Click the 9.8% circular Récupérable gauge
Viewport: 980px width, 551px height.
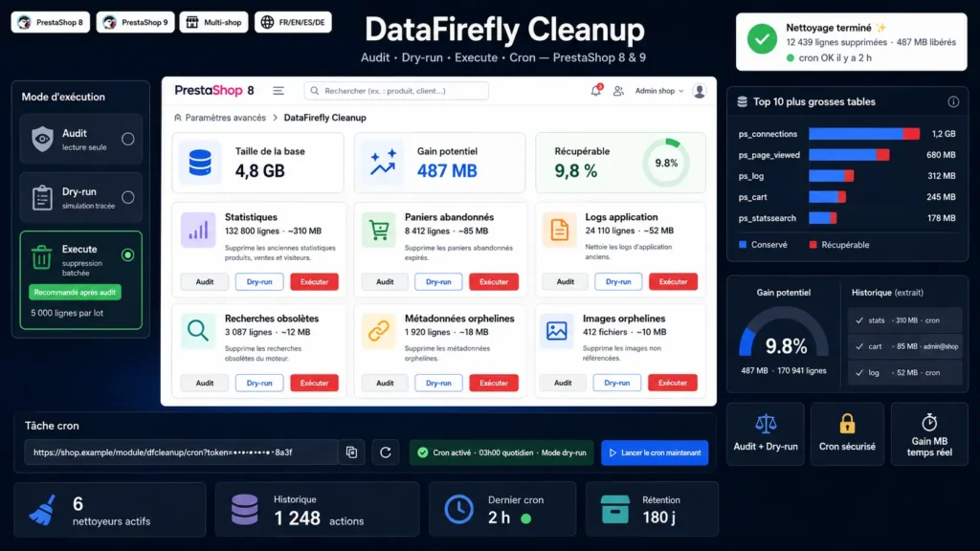coord(666,163)
